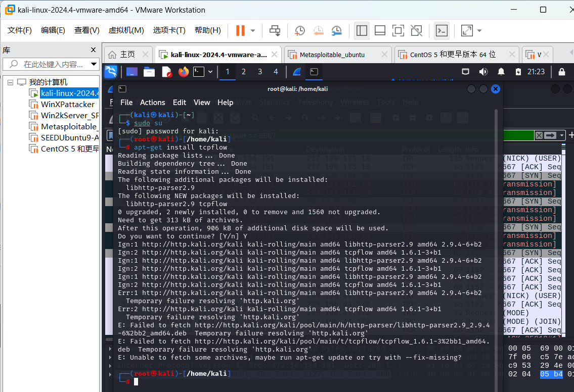The image size is (574, 392).
Task: Launch Firefox from the Kali panel
Action: (184, 72)
